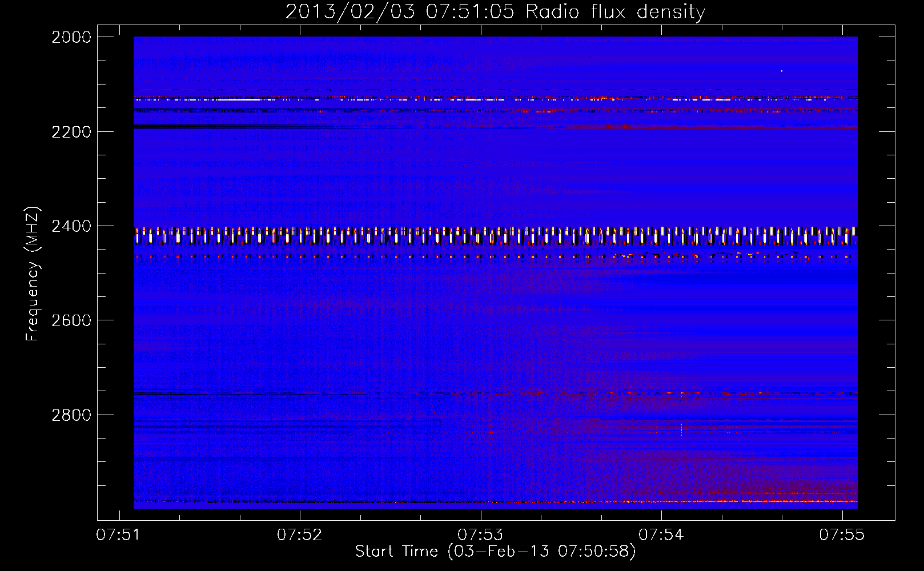Screen dimensions: 924x571
Task: Select the 2600 frequency tick label
Action: click(71, 320)
